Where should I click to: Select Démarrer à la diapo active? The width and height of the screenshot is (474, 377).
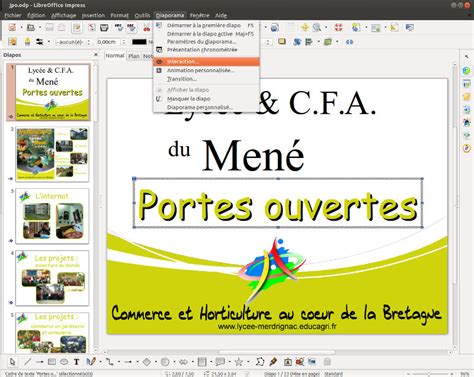[206, 34]
